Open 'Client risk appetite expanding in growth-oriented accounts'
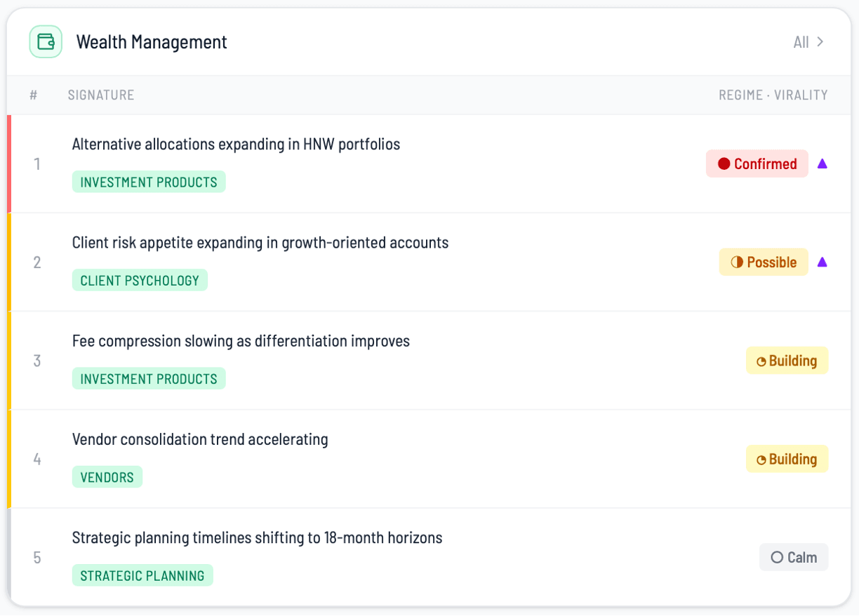The width and height of the screenshot is (859, 616). click(x=260, y=243)
